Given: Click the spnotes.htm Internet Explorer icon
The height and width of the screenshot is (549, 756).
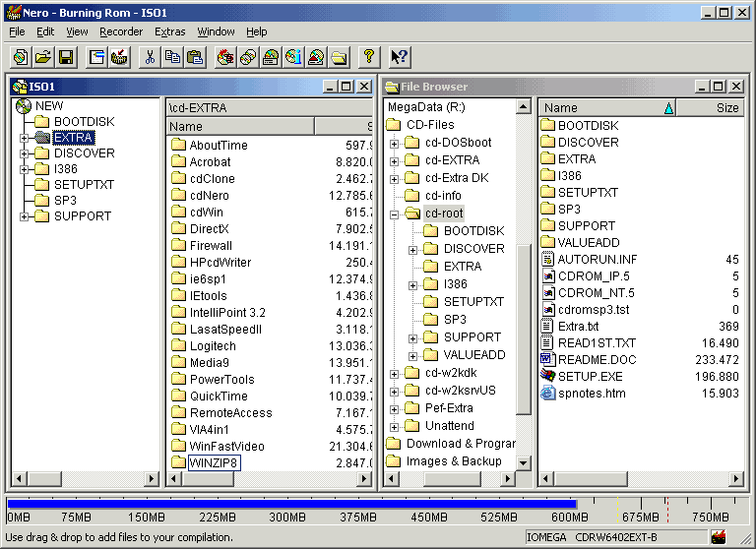Looking at the screenshot, I should (547, 393).
